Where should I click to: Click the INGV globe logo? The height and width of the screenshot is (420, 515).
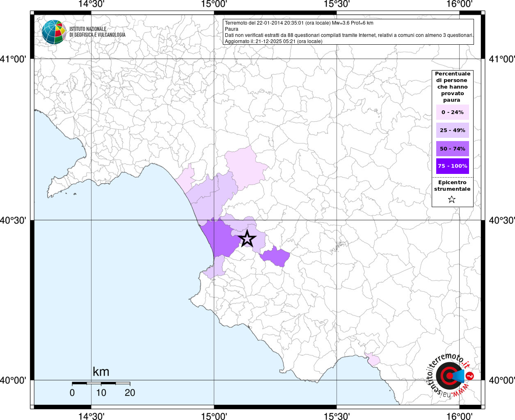point(54,32)
